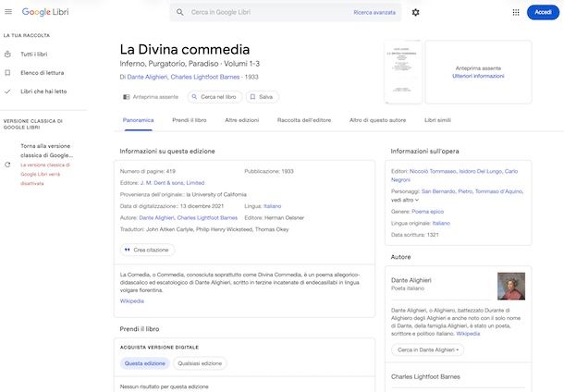This screenshot has width=564, height=392.
Task: Click Tutti i libri home icon
Action: (x=7, y=55)
